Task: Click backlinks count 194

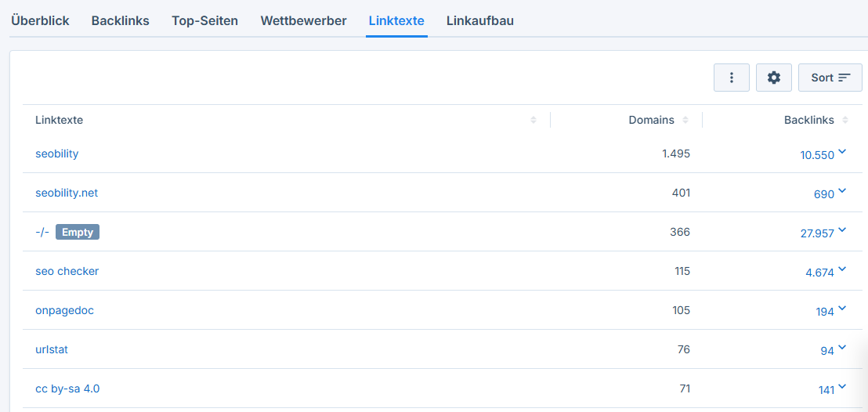Action: 825,313
